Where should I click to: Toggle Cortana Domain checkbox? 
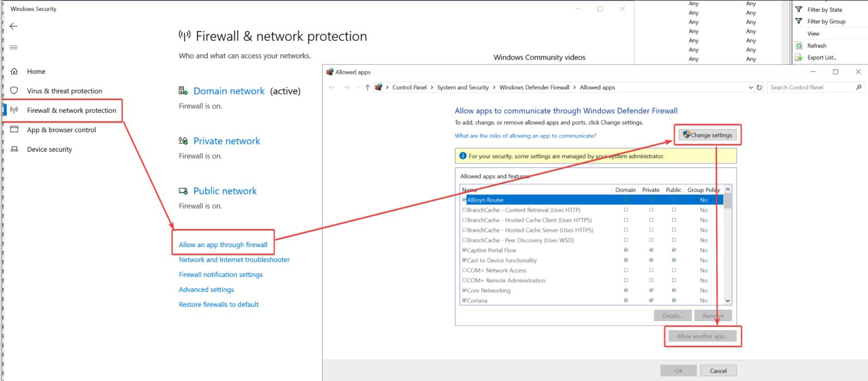tap(626, 300)
